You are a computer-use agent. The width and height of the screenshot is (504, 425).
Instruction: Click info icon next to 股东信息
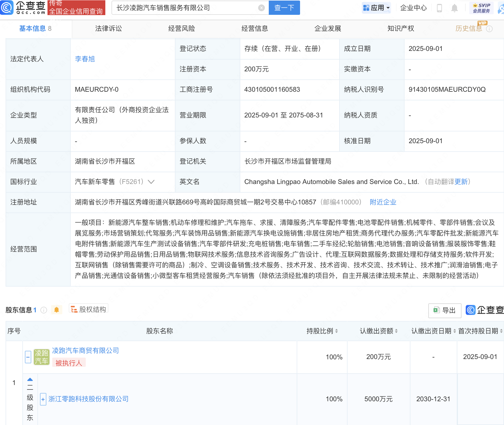click(x=44, y=310)
